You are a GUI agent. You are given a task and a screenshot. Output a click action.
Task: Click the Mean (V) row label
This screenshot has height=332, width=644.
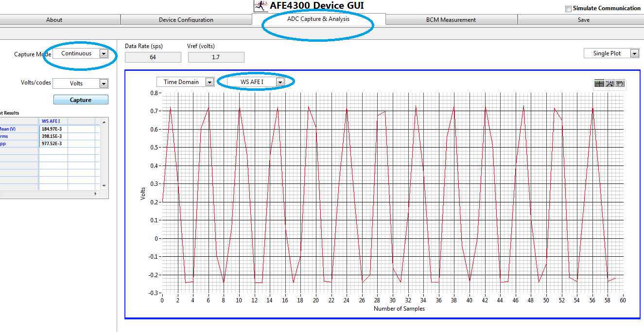(x=18, y=129)
